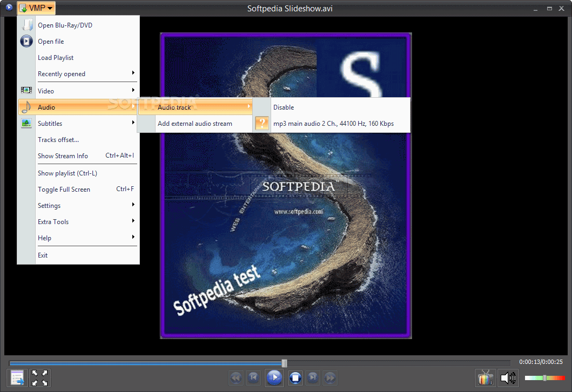This screenshot has width=572, height=392.
Task: Click the stop playback button
Action: tap(295, 378)
